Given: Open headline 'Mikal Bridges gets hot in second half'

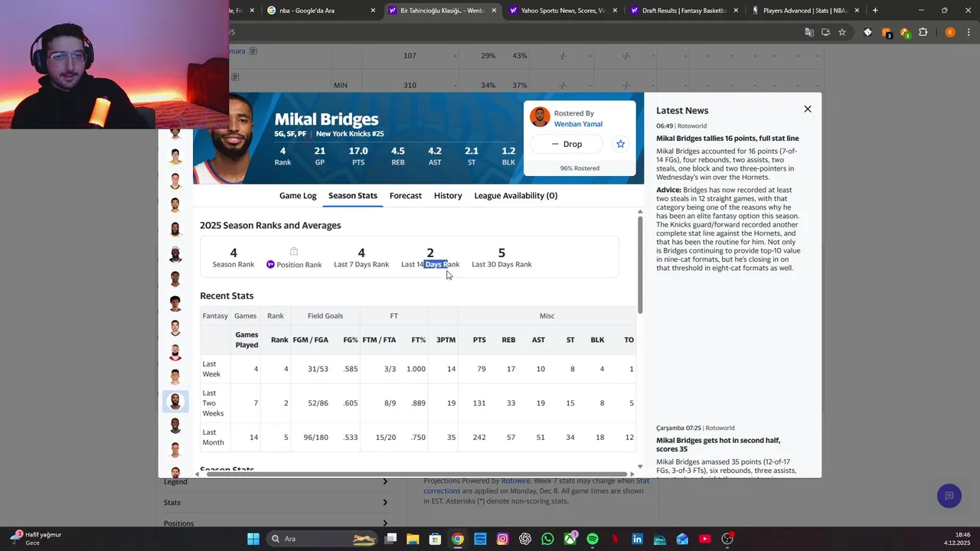Looking at the screenshot, I should [718, 445].
